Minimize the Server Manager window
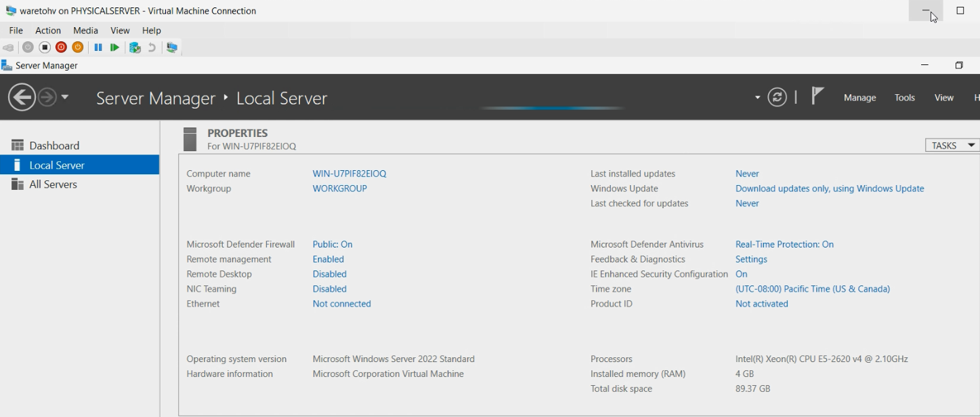 point(925,65)
